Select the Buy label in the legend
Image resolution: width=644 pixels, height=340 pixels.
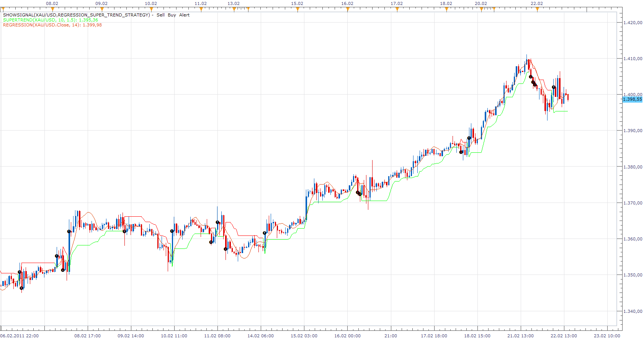[172, 15]
